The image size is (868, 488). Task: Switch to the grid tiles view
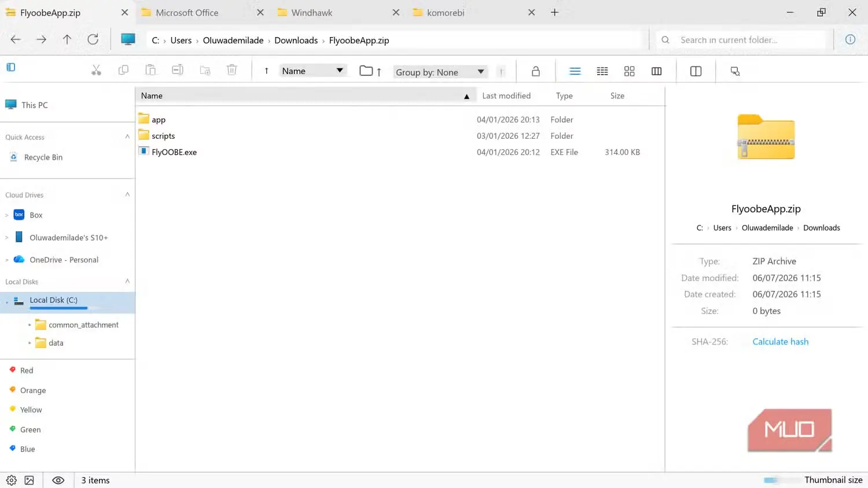pos(630,71)
